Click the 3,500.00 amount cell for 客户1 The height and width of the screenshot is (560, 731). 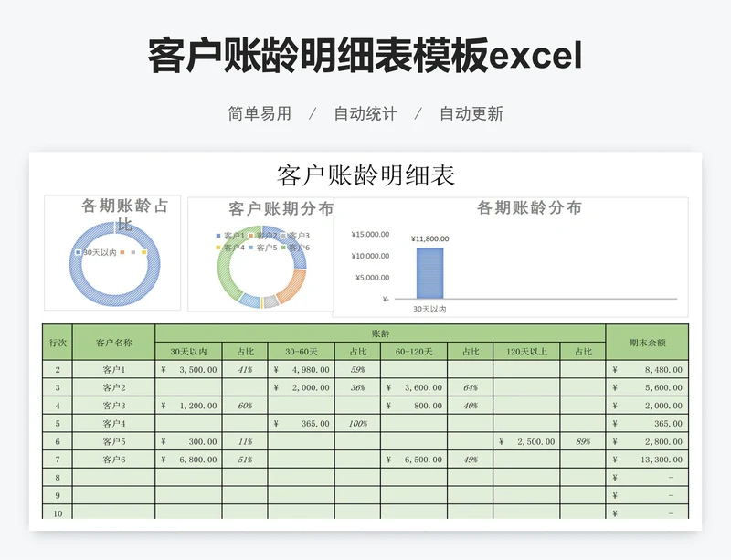(x=188, y=370)
